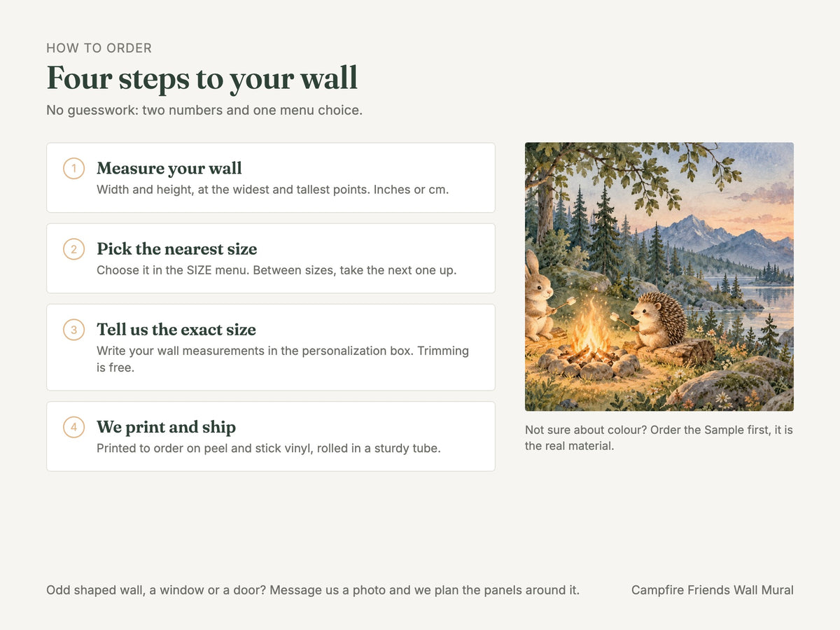Click the step 2 circled number icon
This screenshot has width=840, height=630.
click(73, 249)
